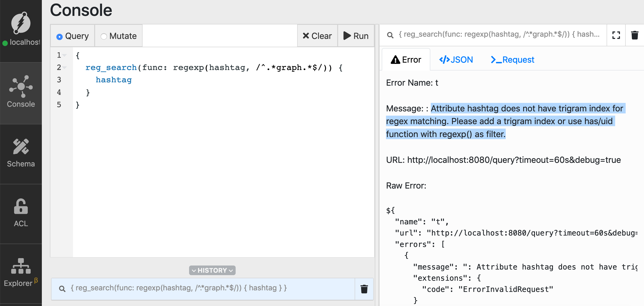Click the Dgraph lightning logo

21,23
